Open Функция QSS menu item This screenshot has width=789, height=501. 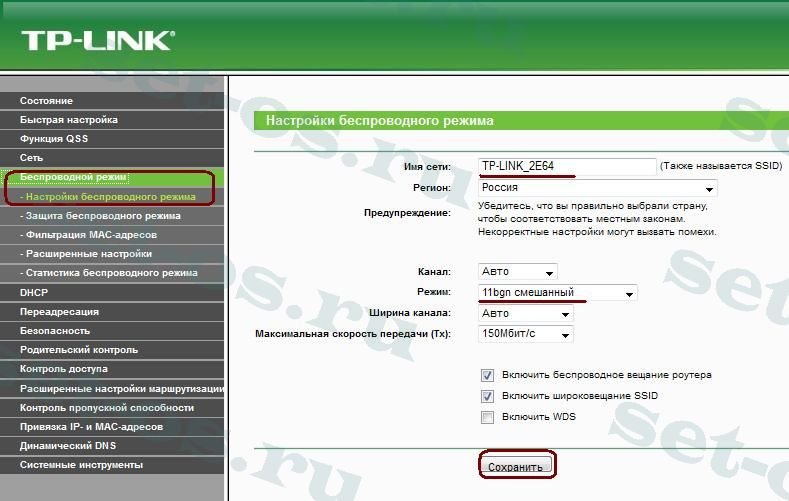[112, 139]
